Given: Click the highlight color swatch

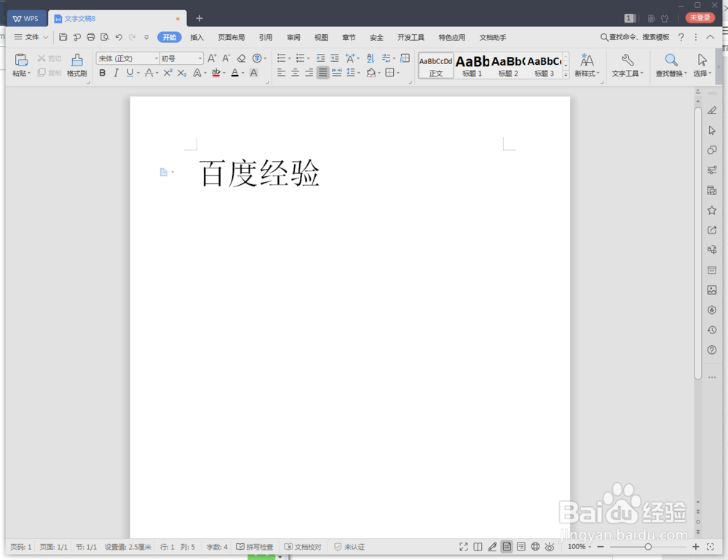Looking at the screenshot, I should coord(216,73).
